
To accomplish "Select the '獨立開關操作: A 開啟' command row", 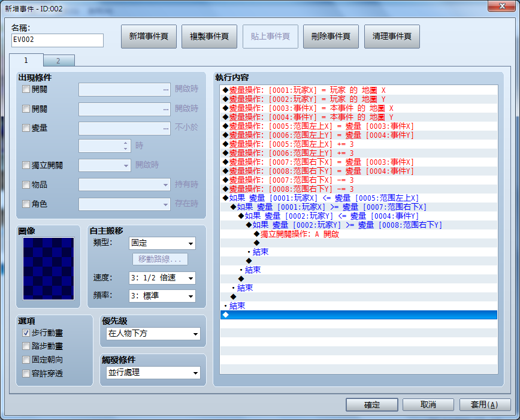I will (359, 234).
